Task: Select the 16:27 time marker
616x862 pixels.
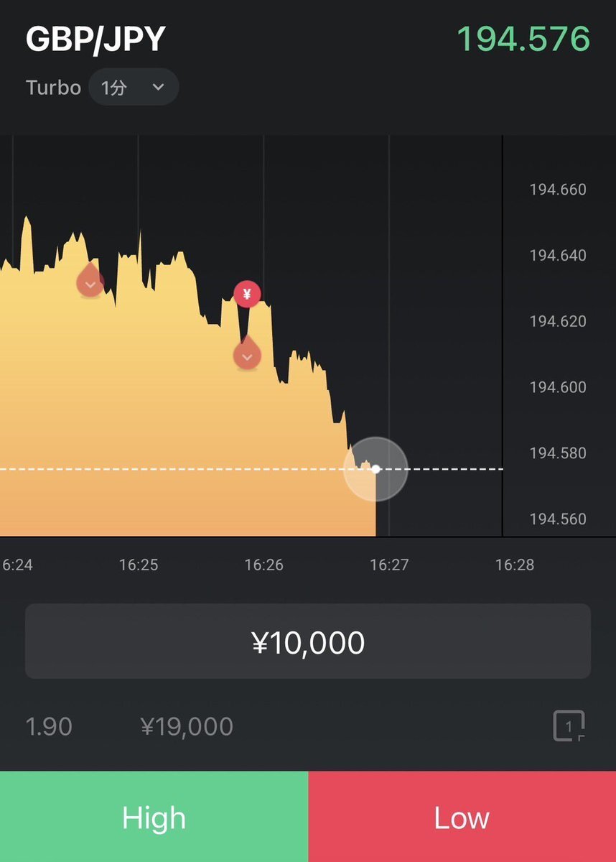Action: coord(389,565)
